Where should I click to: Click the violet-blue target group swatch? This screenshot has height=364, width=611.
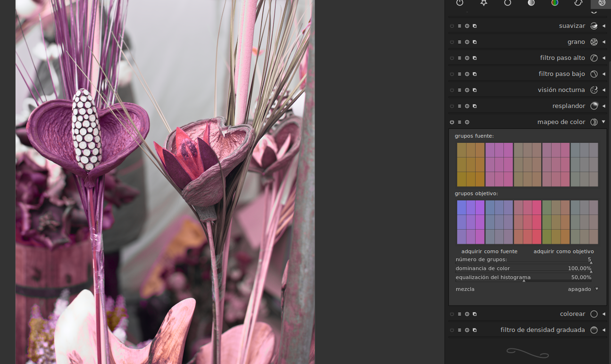[x=471, y=222]
